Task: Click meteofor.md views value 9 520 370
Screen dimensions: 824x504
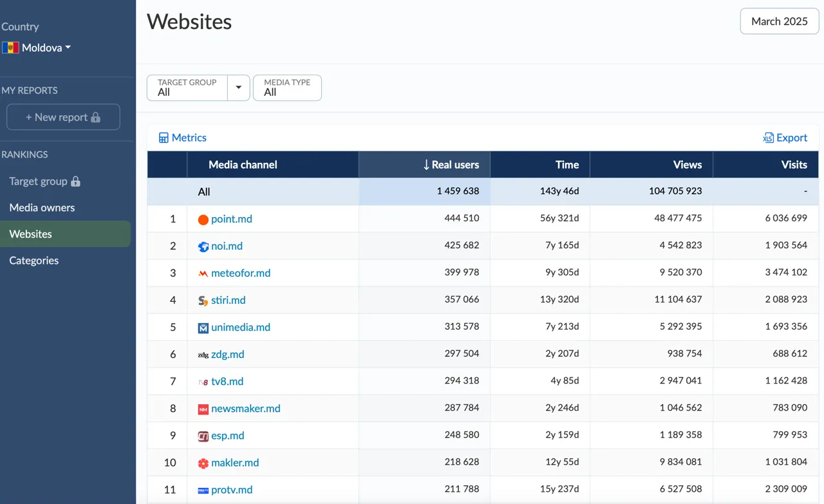Action: [x=680, y=272]
